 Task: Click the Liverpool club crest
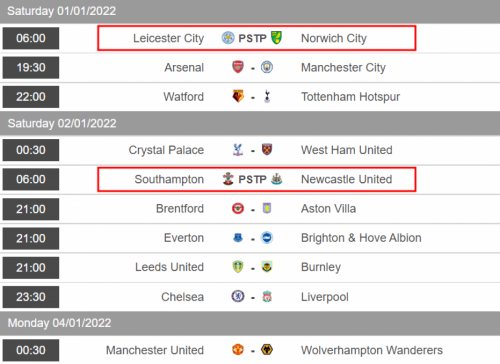coord(267,296)
